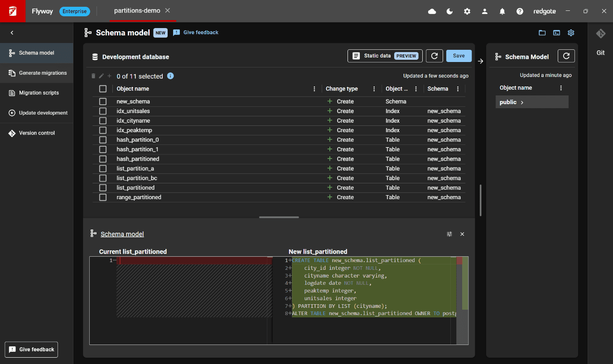Open help question mark icon
The height and width of the screenshot is (364, 613).
coord(520,11)
